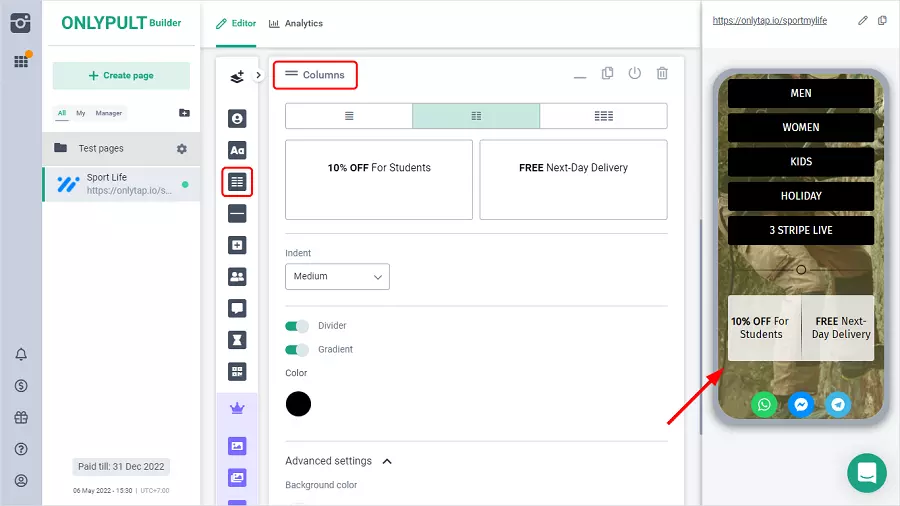This screenshot has width=900, height=506.
Task: Delete the Columns block with trash icon
Action: 662,74
